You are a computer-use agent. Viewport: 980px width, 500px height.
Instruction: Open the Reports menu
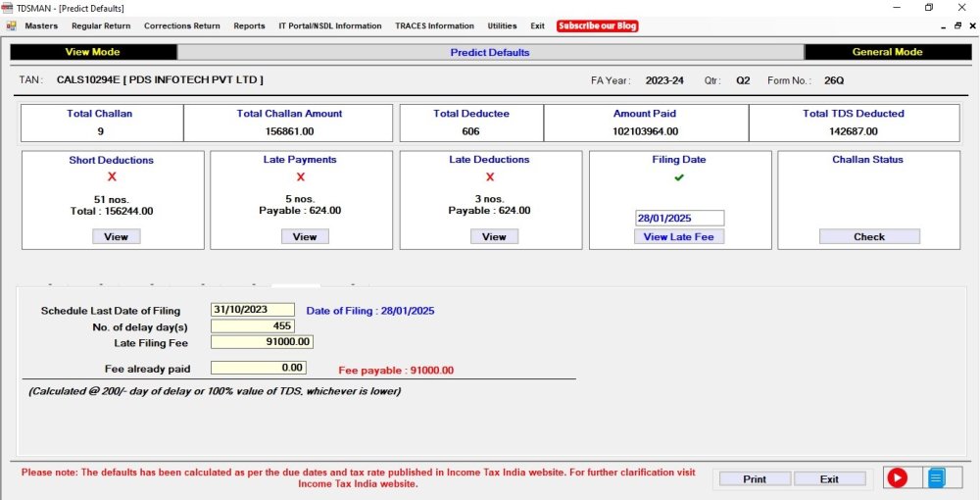coord(249,25)
